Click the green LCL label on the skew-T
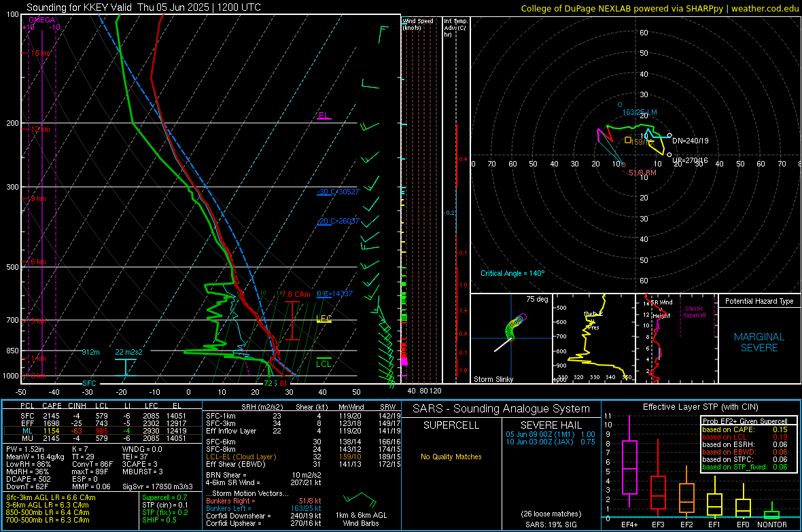 (324, 363)
